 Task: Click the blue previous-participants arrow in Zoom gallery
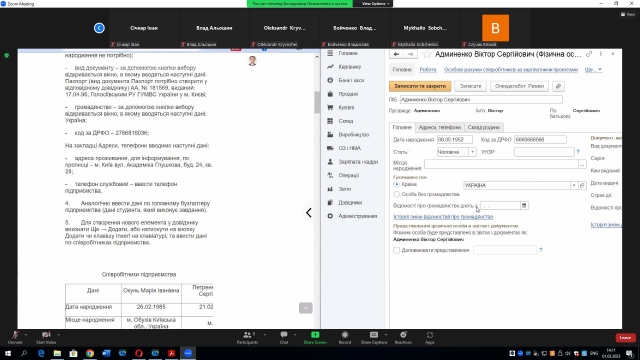point(99,28)
